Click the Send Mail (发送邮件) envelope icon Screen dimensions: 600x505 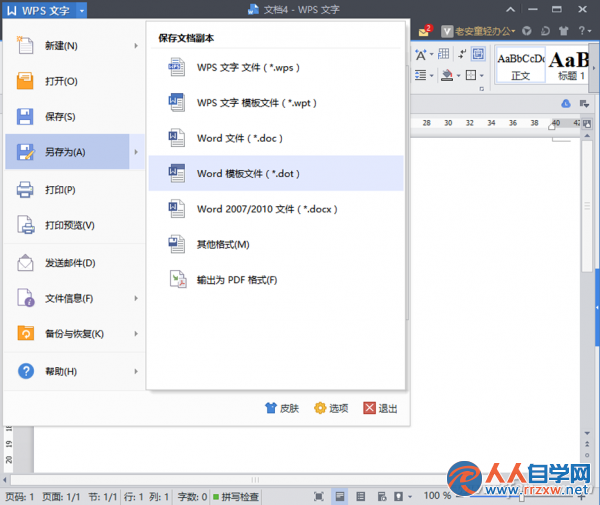click(x=25, y=262)
